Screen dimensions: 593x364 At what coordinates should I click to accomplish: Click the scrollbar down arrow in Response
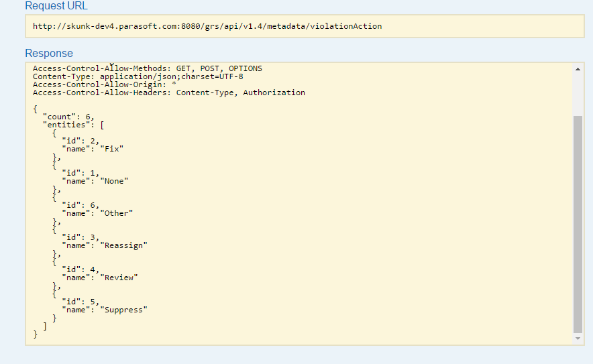(578, 339)
